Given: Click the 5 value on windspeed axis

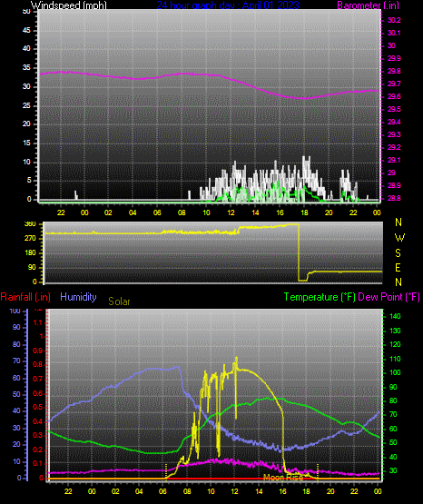Looking at the screenshot, I should coord(29,181).
